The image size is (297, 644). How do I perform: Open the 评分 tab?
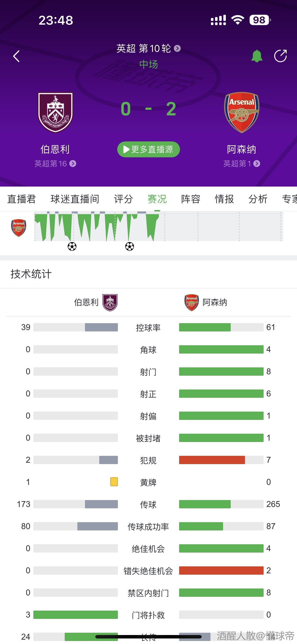click(123, 199)
